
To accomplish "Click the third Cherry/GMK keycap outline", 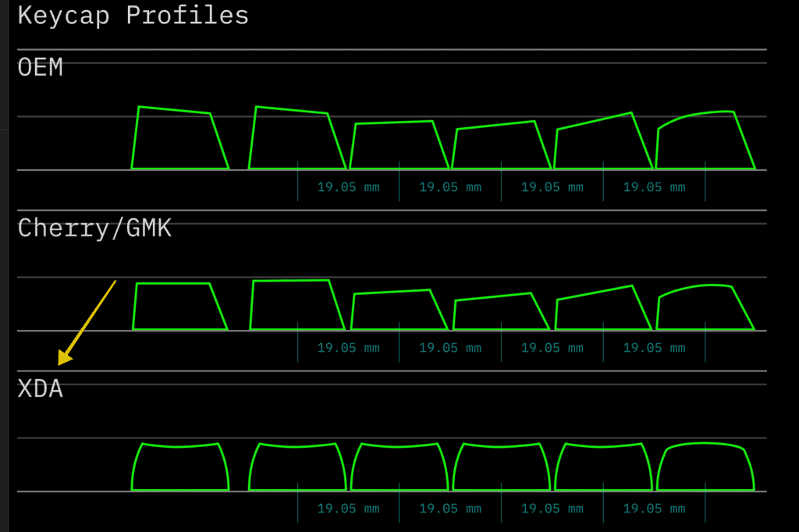I will (399, 310).
